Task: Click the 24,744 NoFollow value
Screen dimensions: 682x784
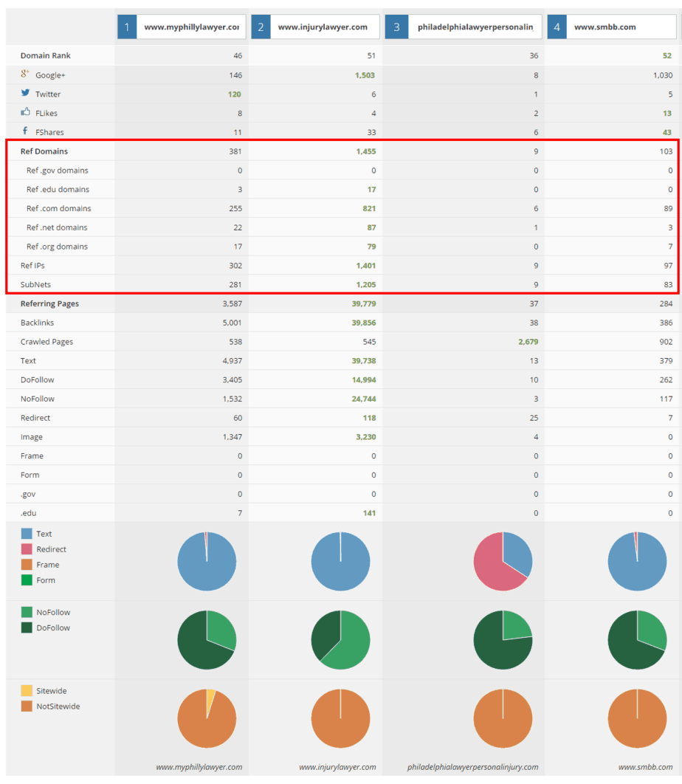Action: coord(363,399)
